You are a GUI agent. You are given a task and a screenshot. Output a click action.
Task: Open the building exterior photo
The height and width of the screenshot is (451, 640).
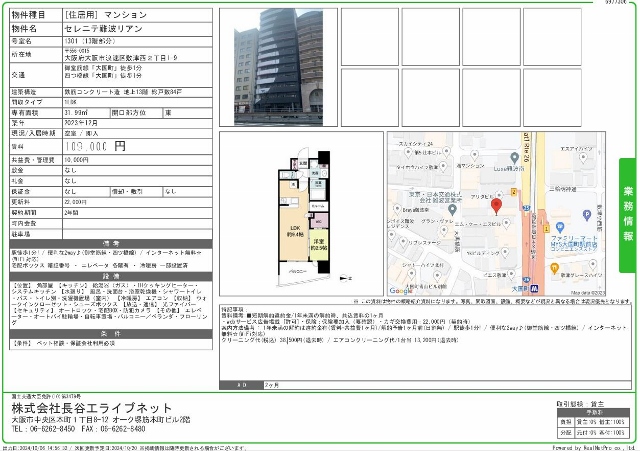pos(278,67)
